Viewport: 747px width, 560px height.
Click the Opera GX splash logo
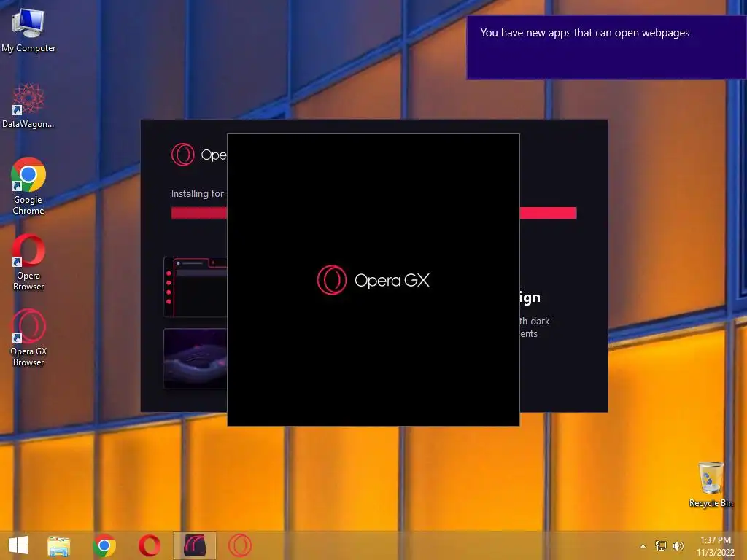pyautogui.click(x=373, y=280)
